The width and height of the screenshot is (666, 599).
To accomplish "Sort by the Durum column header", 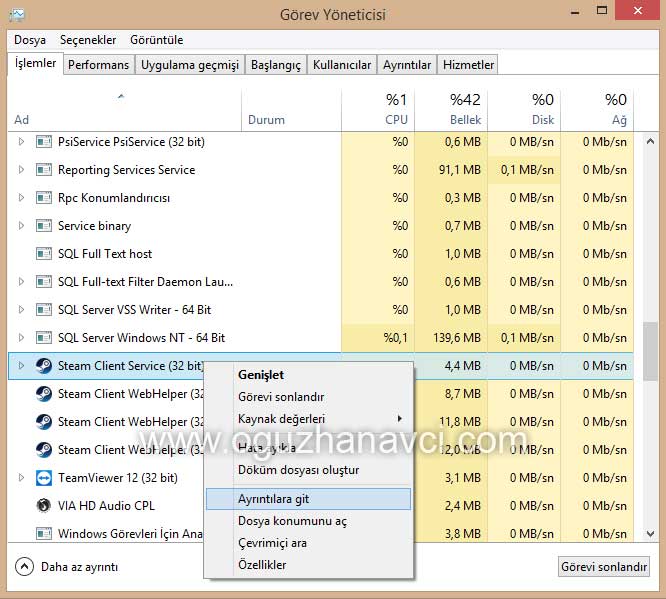I will [291, 110].
